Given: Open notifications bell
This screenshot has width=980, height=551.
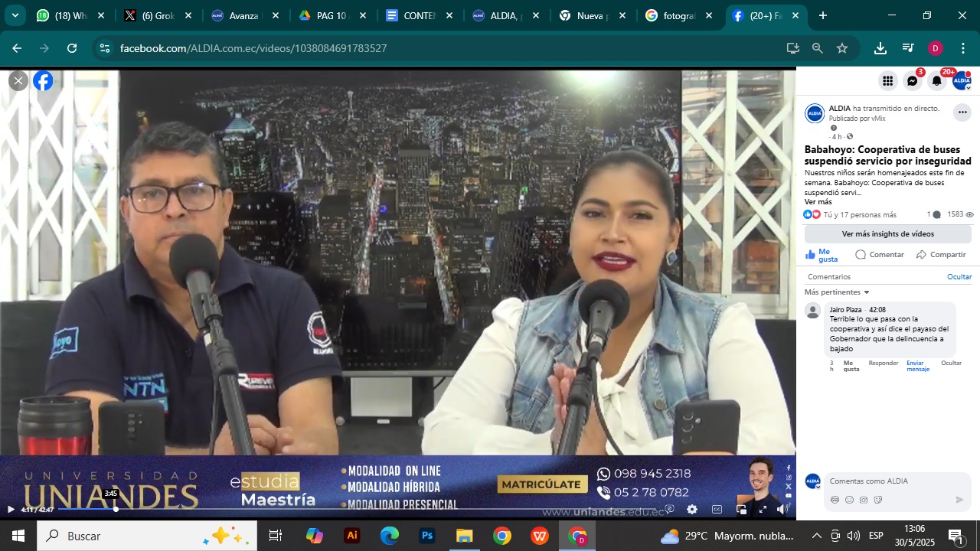Looking at the screenshot, I should pos(936,80).
